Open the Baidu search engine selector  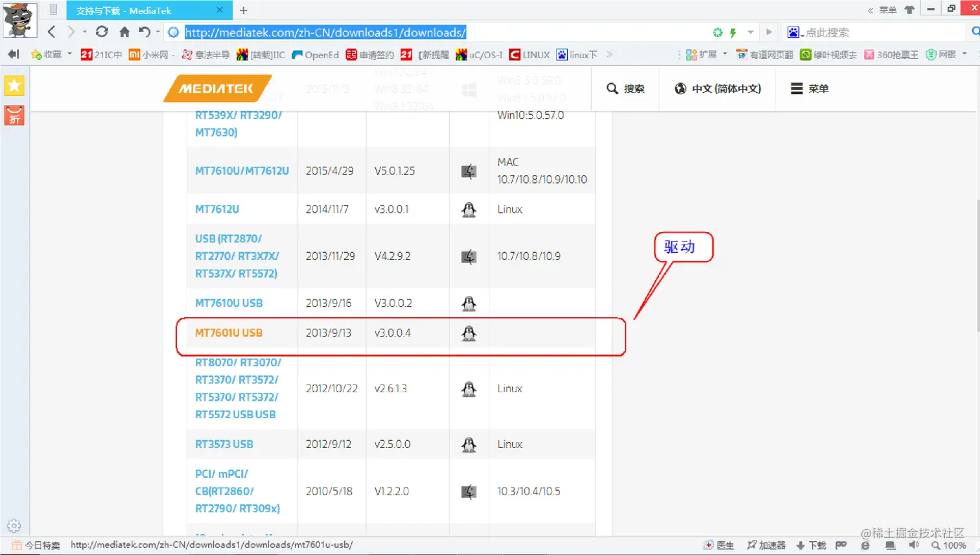point(795,32)
